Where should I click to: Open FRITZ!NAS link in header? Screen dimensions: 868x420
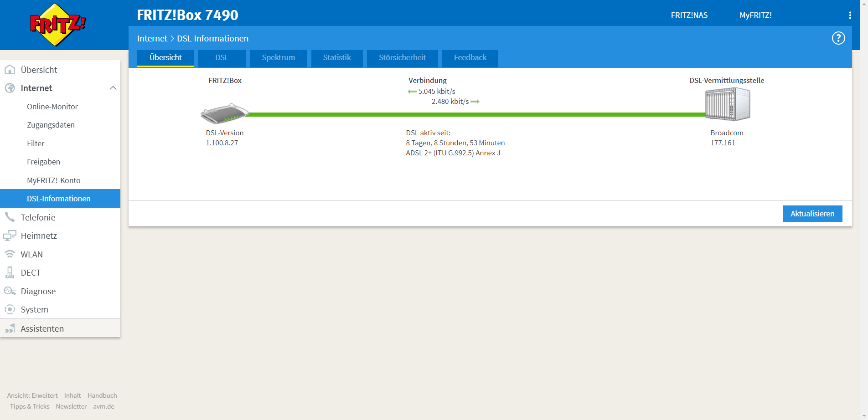click(689, 15)
